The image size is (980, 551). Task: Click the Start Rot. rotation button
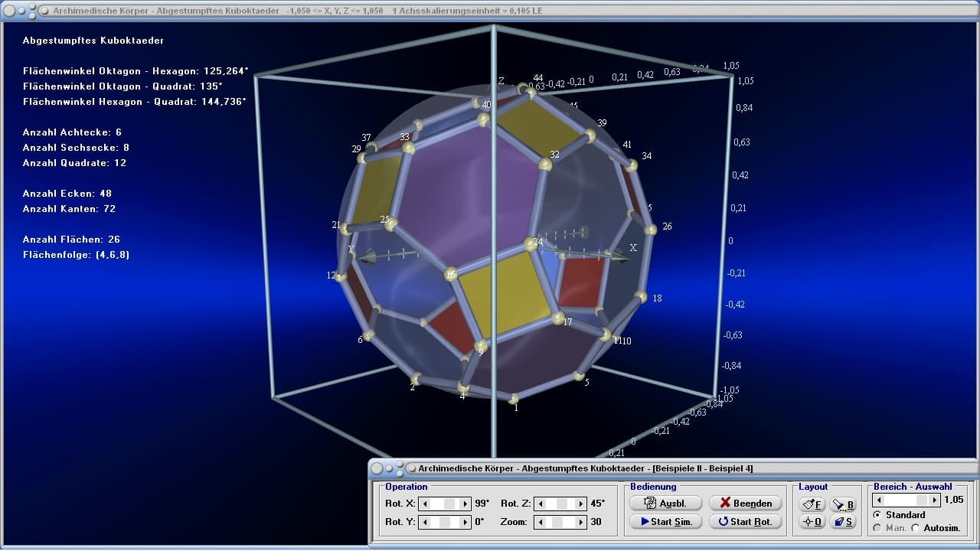tap(746, 521)
